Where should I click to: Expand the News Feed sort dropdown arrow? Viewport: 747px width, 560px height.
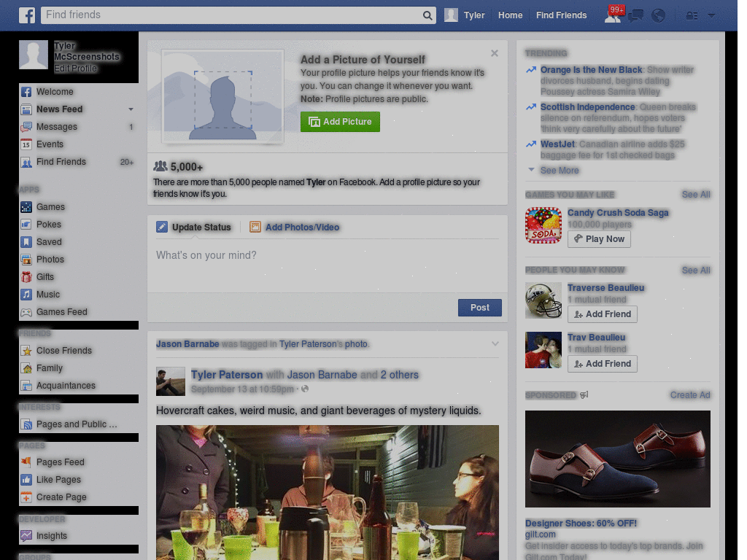coord(131,109)
